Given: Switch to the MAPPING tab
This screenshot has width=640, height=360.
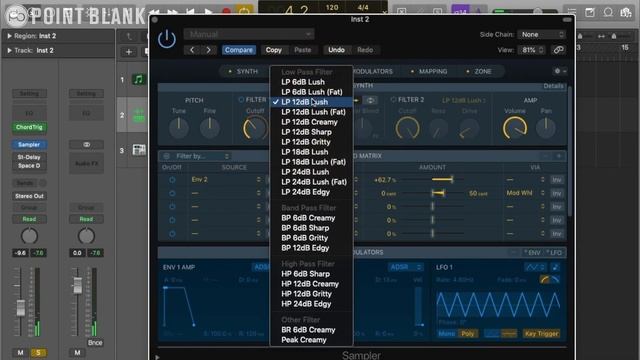Looking at the screenshot, I should click(x=429, y=71).
